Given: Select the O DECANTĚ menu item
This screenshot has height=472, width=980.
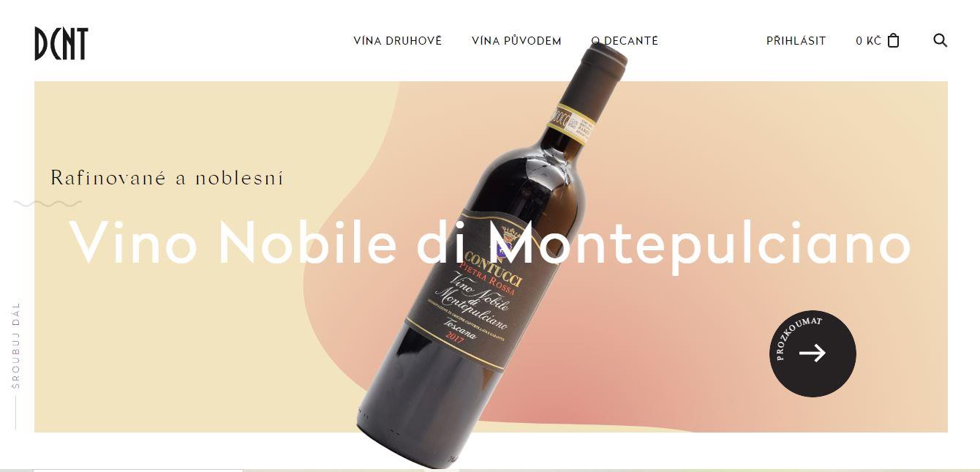Looking at the screenshot, I should pos(625,41).
